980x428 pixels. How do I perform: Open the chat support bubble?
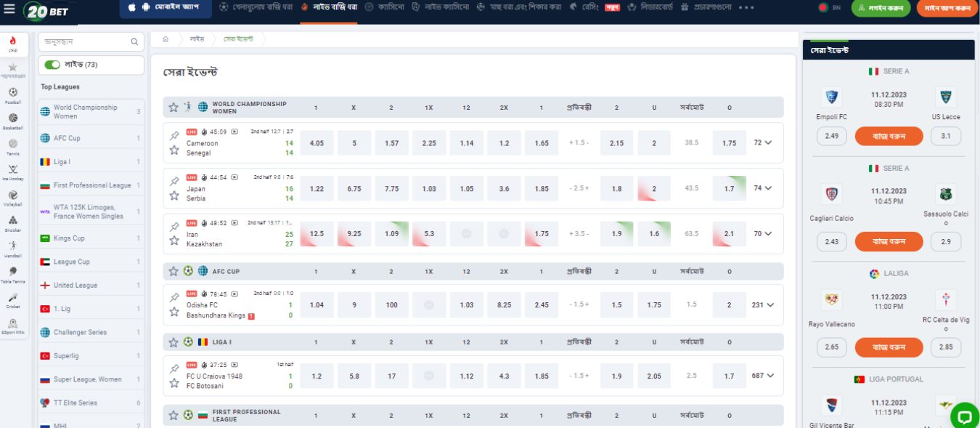[x=964, y=416]
